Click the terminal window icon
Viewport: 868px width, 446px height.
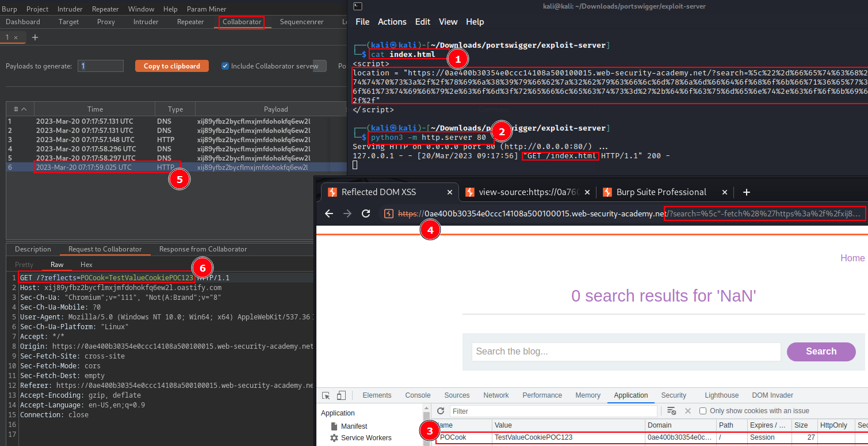point(358,6)
